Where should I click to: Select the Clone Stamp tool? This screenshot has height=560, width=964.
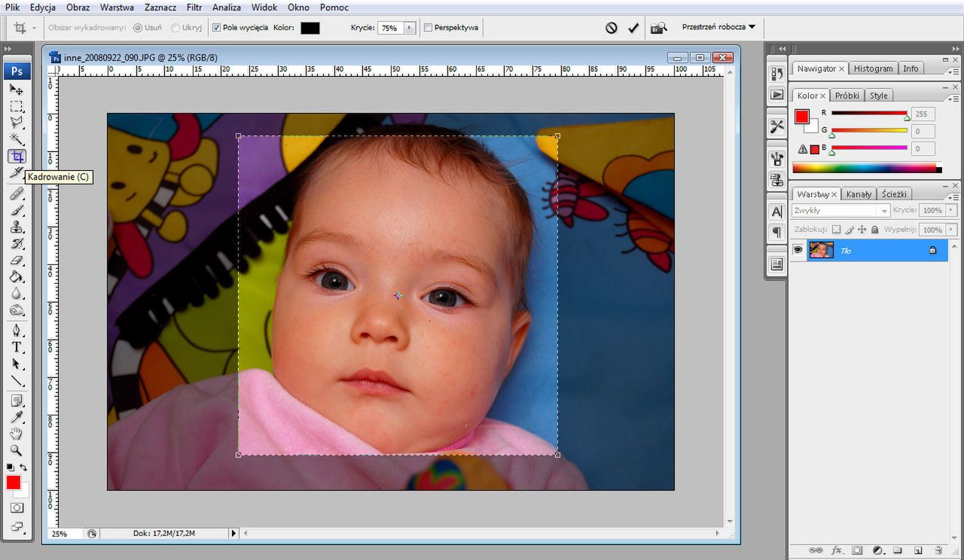17,227
